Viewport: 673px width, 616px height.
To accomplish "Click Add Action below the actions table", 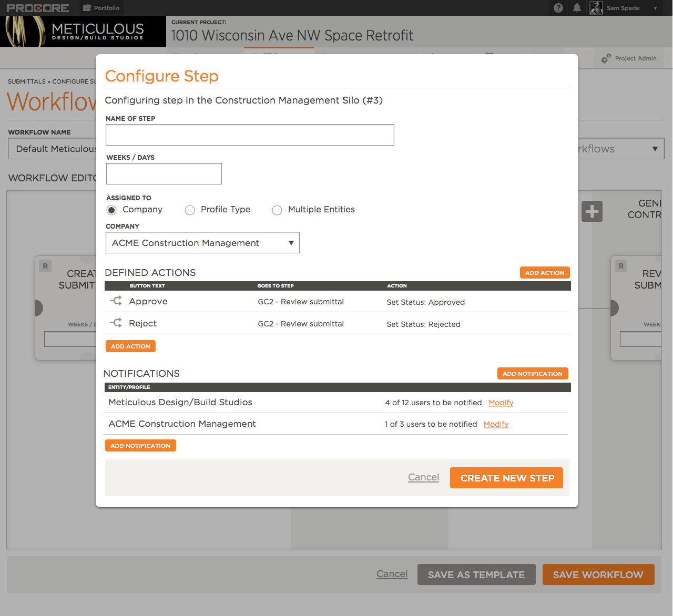I will click(130, 346).
